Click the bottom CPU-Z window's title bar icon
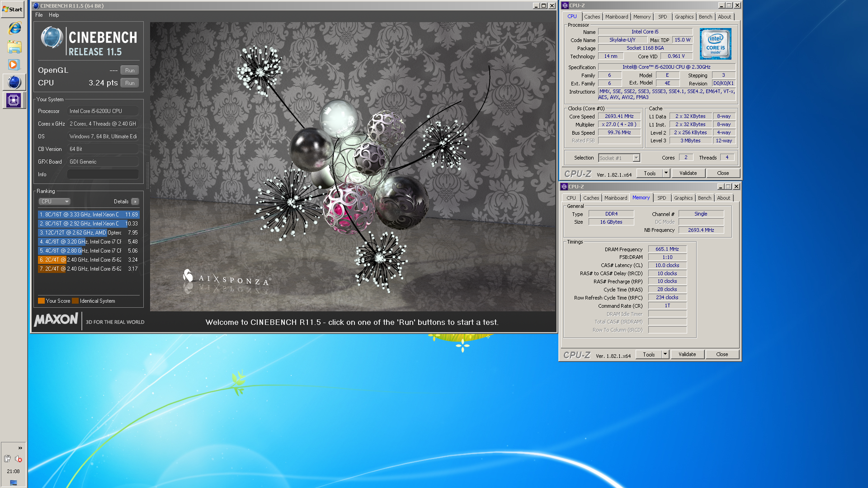 coord(564,187)
